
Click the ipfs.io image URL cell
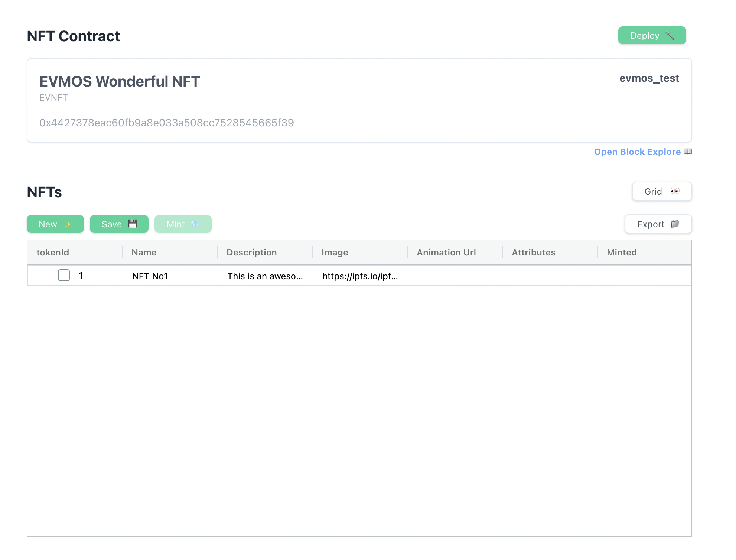click(x=360, y=276)
